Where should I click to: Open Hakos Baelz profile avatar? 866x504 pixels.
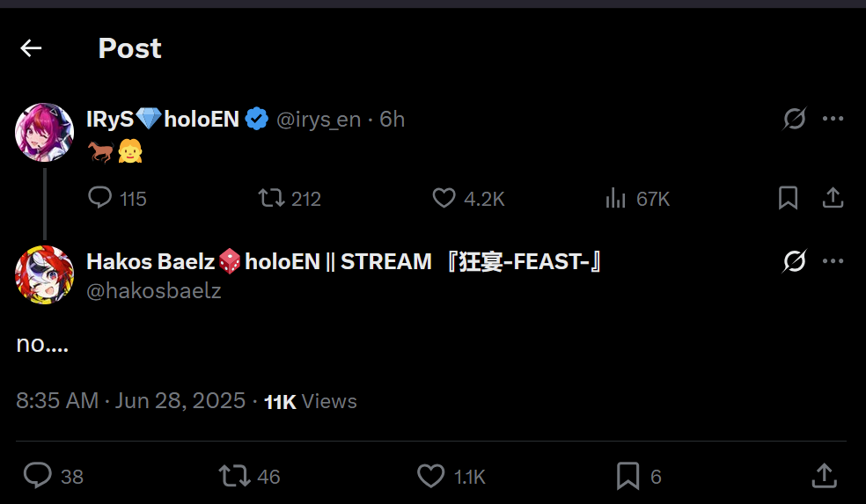tap(44, 274)
